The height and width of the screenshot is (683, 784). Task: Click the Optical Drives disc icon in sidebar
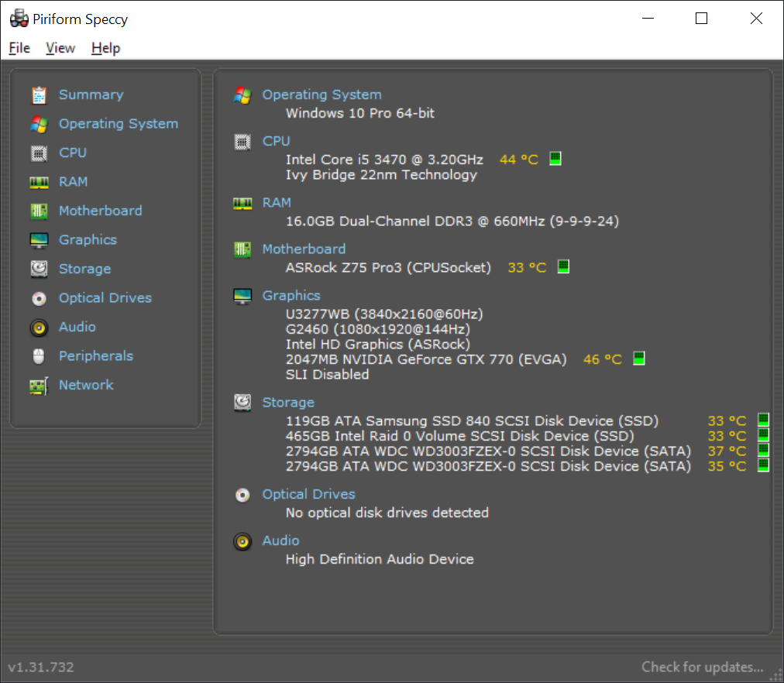39,298
